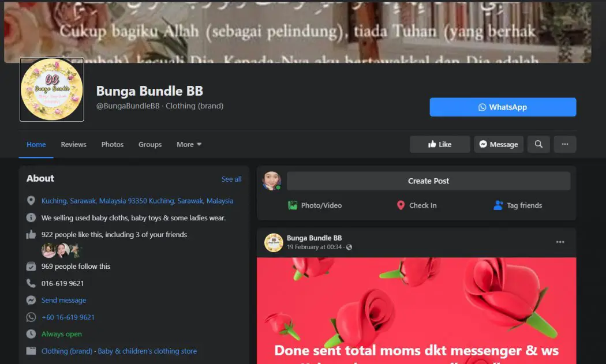The height and width of the screenshot is (364, 606).
Task: Open the Groups tab
Action: click(x=150, y=145)
